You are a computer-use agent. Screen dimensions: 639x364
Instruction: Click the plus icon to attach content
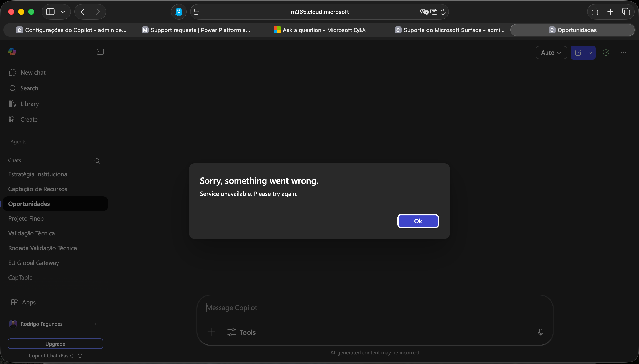click(211, 332)
